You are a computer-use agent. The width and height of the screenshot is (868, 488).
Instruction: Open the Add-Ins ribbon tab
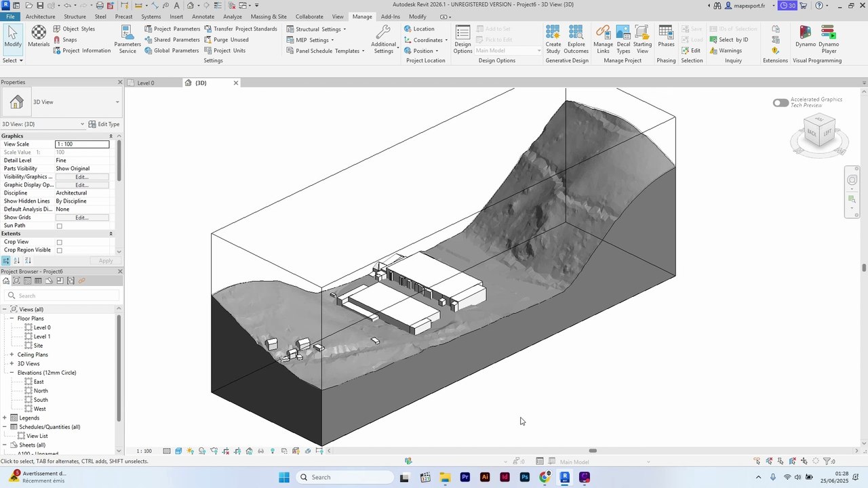point(391,16)
